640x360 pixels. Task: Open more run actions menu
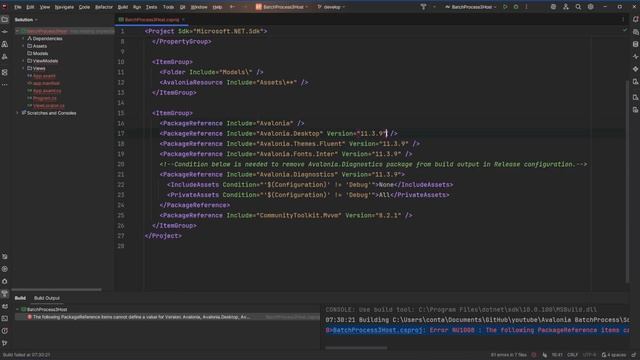[527, 7]
